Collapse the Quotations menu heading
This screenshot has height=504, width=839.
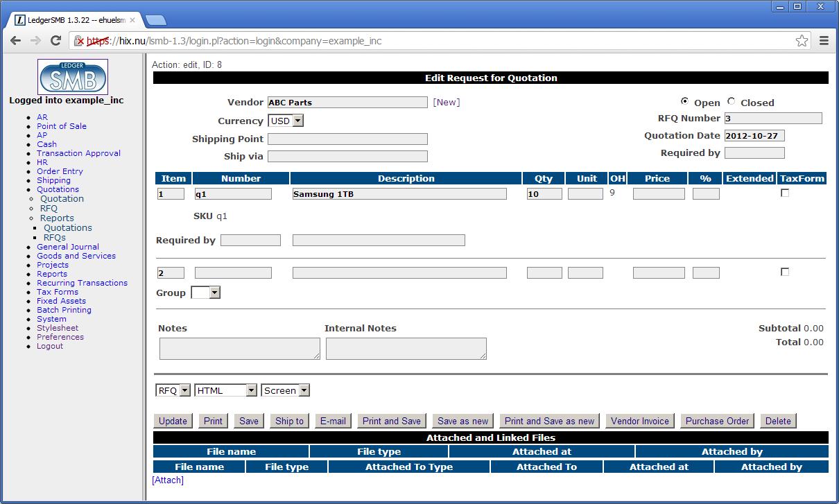58,189
